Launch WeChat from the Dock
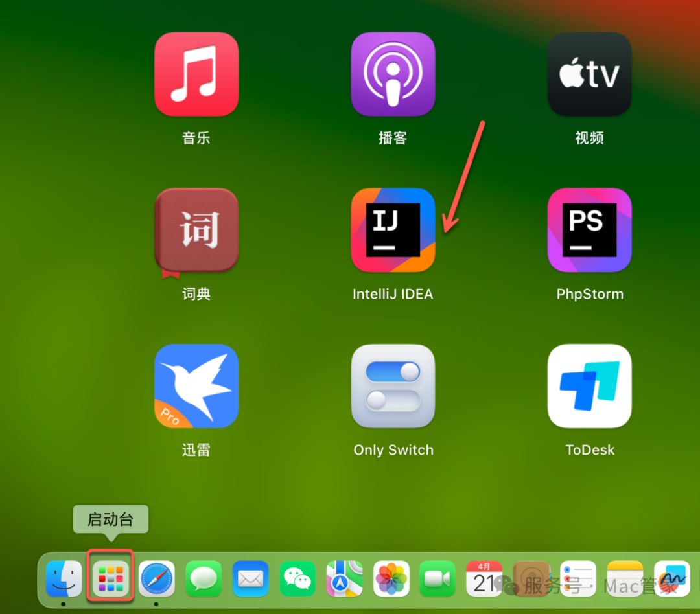 [297, 577]
